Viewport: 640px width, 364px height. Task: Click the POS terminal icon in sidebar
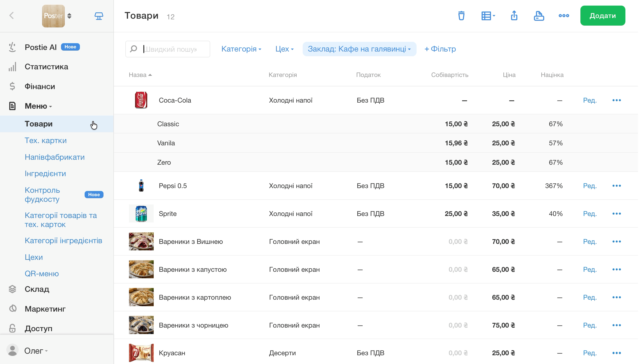[x=99, y=16]
